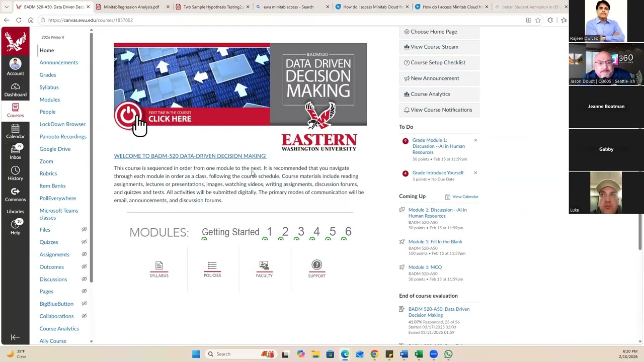Toggle visibility eye icon for Assignments
This screenshot has width=644, height=362.
pyautogui.click(x=84, y=254)
